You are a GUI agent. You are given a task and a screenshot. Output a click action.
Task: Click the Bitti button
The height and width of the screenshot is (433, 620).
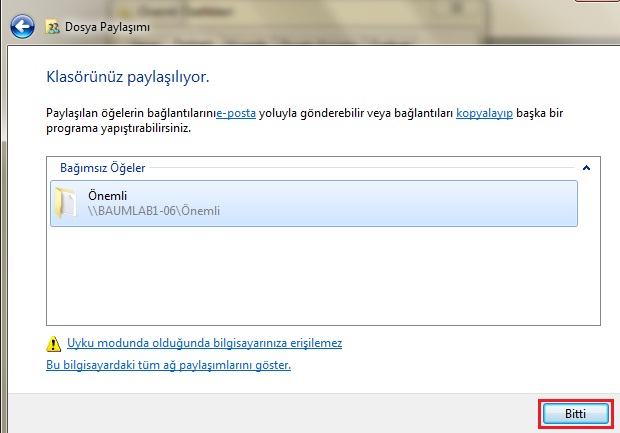tap(575, 414)
